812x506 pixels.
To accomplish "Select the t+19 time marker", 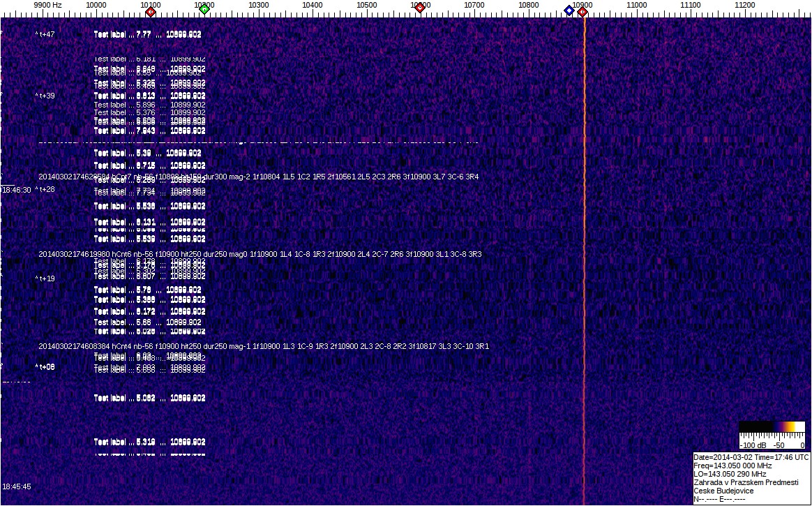I will pyautogui.click(x=45, y=278).
